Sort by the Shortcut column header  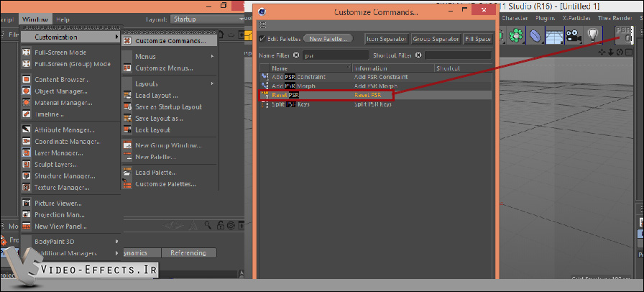[x=463, y=68]
